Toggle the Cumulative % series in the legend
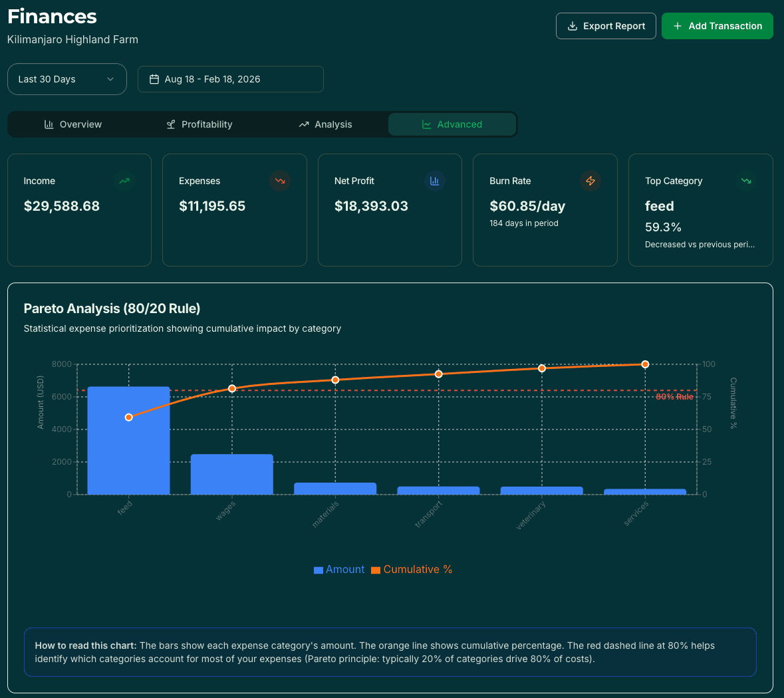The height and width of the screenshot is (698, 784). click(x=411, y=569)
